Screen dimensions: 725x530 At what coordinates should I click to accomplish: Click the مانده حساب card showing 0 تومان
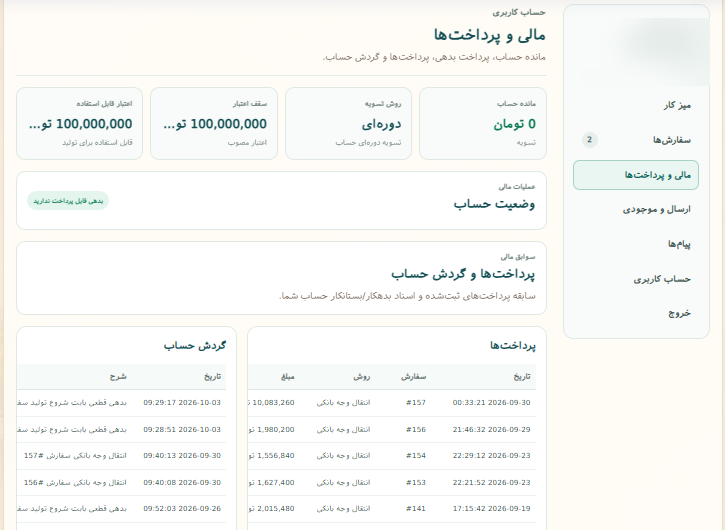point(483,123)
